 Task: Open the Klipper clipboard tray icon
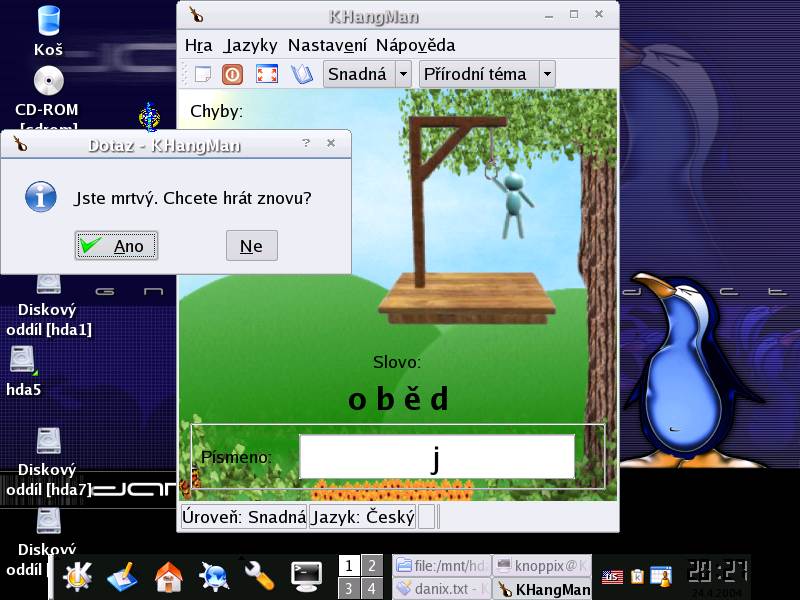(x=637, y=577)
